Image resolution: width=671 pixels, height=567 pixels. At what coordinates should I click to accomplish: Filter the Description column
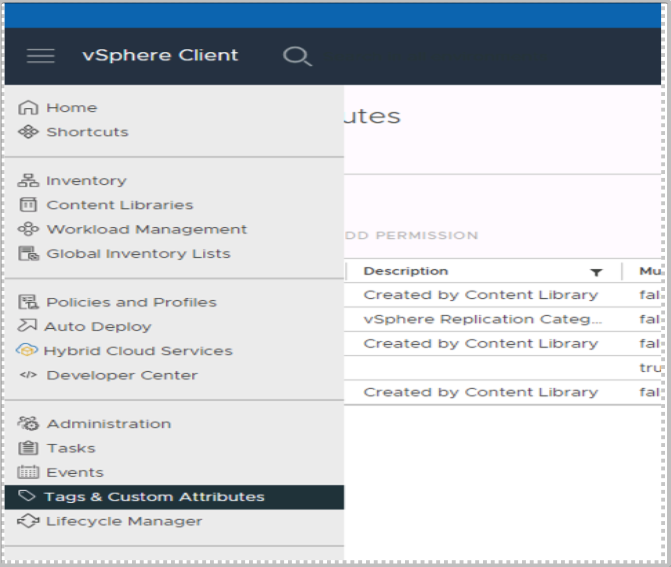[596, 272]
